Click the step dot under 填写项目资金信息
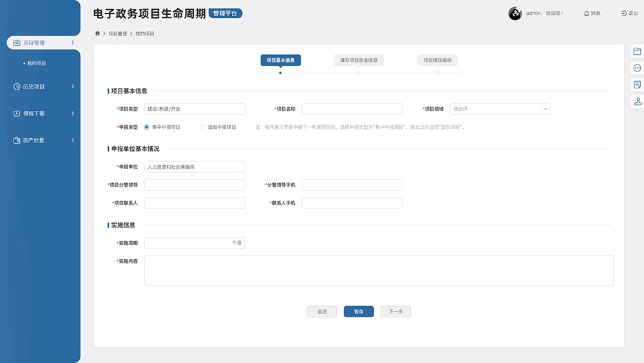The image size is (644, 363). (x=359, y=73)
